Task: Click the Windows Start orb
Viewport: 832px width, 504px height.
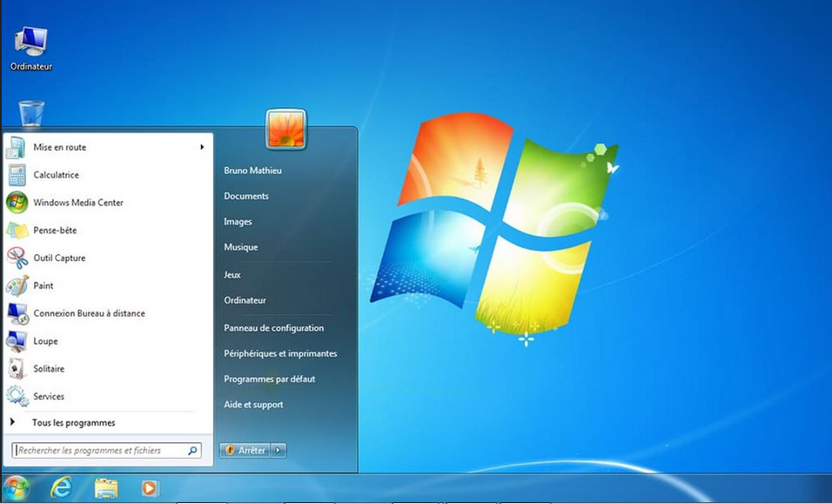Action: click(16, 487)
